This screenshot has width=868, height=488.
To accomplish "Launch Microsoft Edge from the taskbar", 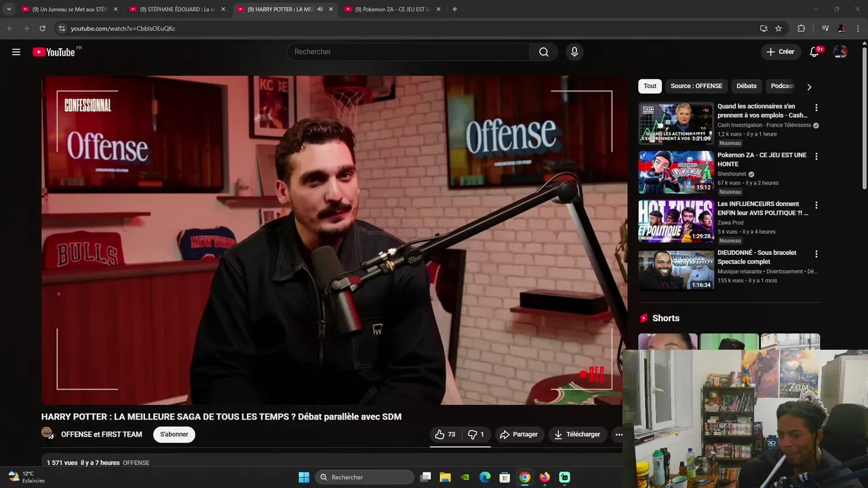I will (485, 477).
